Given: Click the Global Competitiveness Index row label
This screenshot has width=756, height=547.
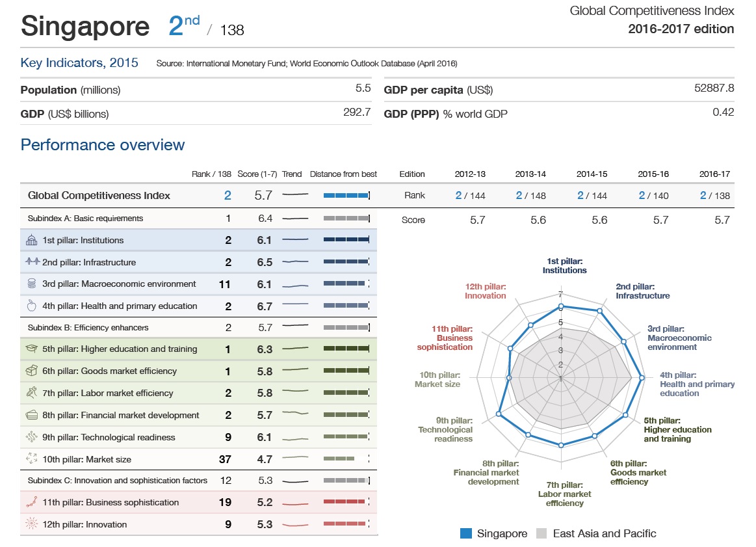Looking at the screenshot, I should click(99, 195).
